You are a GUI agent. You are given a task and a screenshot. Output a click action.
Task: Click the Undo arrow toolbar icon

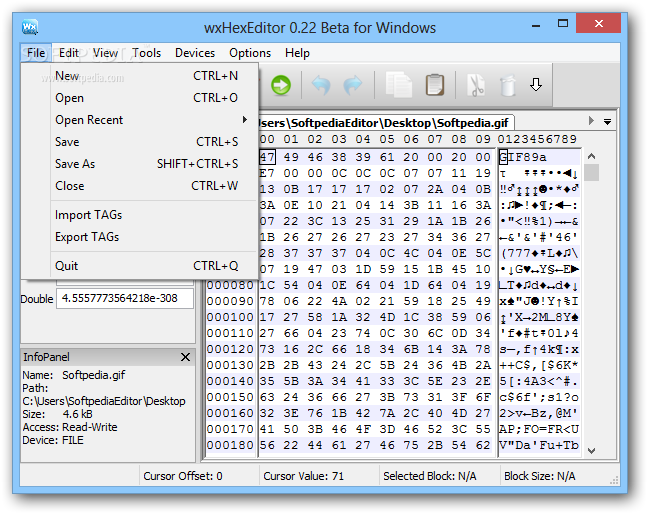pyautogui.click(x=321, y=85)
